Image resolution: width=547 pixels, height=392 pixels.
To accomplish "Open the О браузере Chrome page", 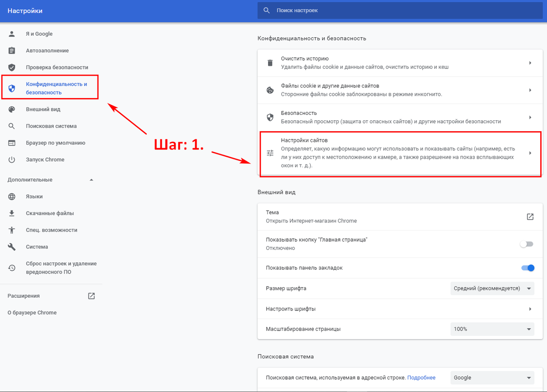I will [x=32, y=313].
